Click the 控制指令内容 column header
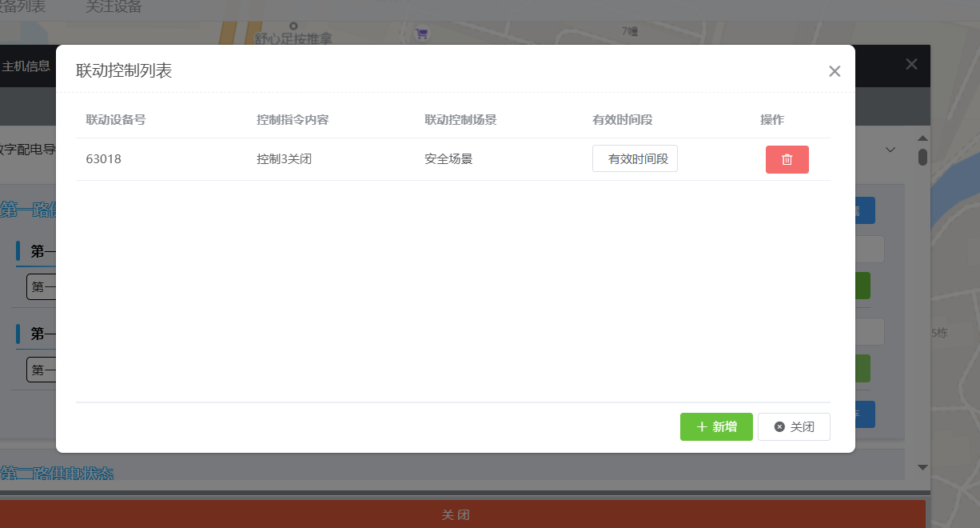The width and height of the screenshot is (980, 528). [293, 120]
